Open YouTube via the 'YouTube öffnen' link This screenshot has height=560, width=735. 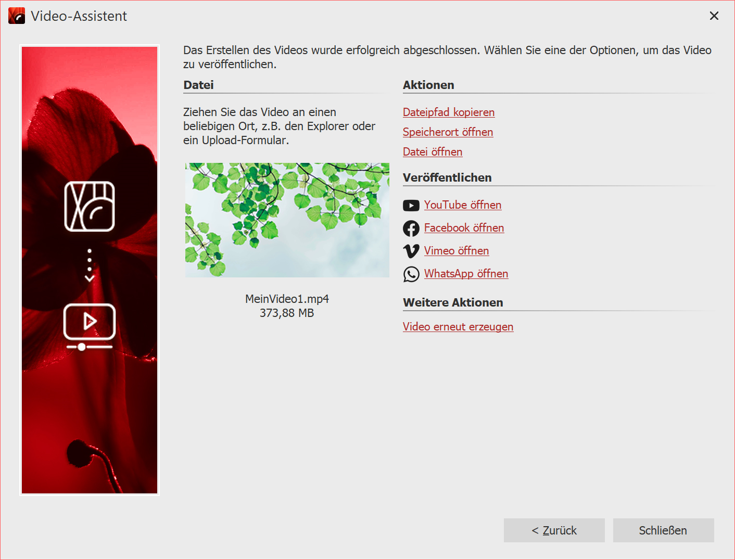click(x=462, y=205)
